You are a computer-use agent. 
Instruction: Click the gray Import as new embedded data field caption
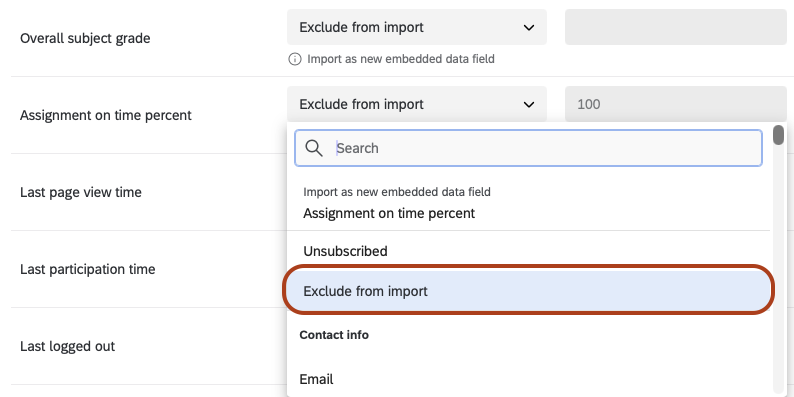pyautogui.click(x=397, y=192)
